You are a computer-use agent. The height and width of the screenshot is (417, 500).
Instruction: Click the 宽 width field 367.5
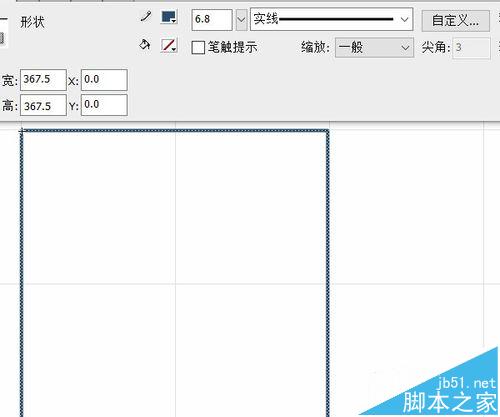(x=43, y=80)
